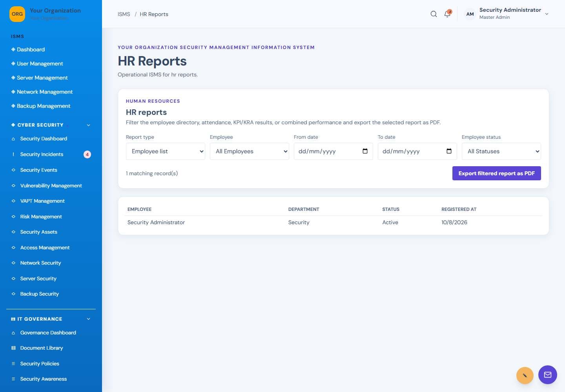Collapse the Cyber Security section

click(88, 125)
